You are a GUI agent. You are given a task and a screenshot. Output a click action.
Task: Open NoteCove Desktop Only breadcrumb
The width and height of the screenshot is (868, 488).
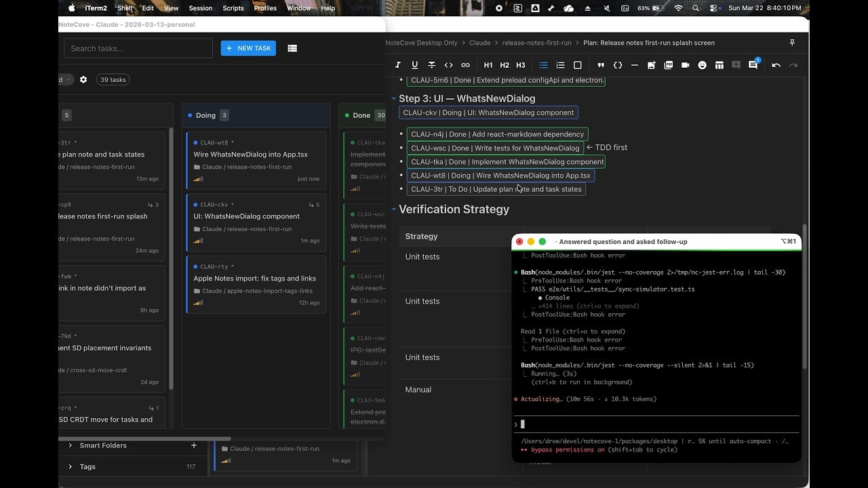(x=422, y=43)
